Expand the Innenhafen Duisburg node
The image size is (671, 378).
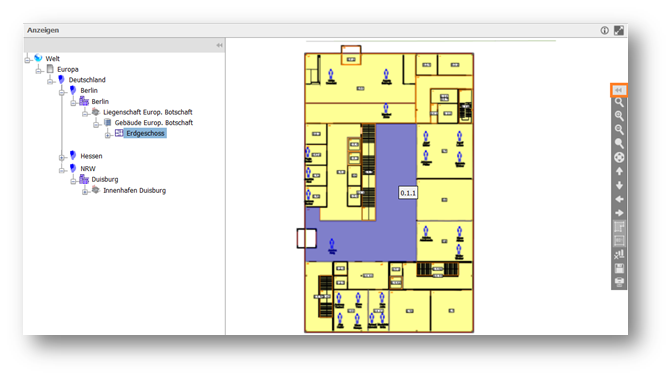(85, 192)
